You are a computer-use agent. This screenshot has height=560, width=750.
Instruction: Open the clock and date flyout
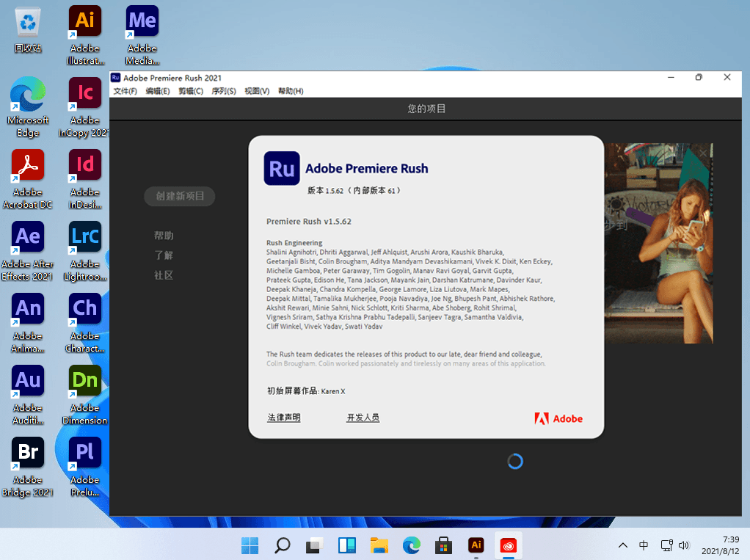[x=721, y=545]
